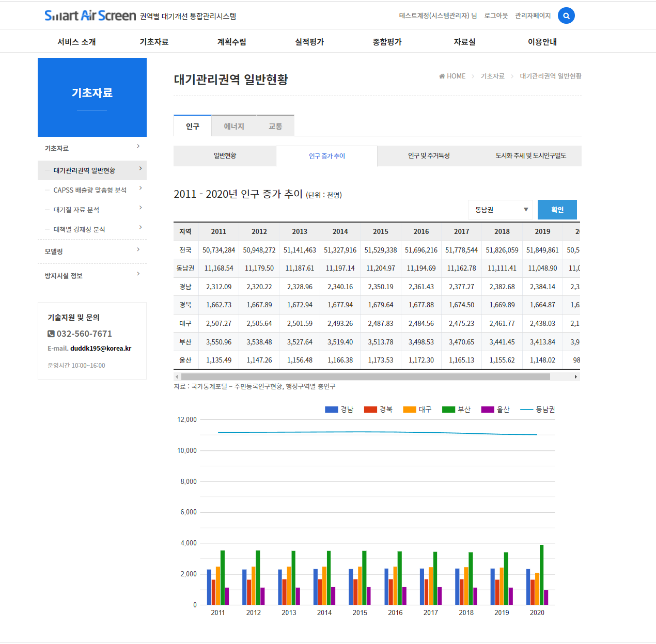Click 동남권 row label in table

coord(185,269)
